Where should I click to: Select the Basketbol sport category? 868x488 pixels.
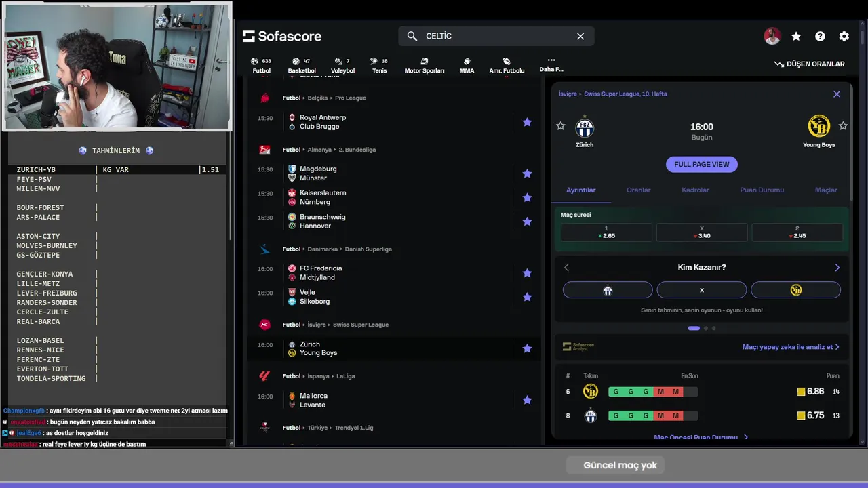[302, 65]
